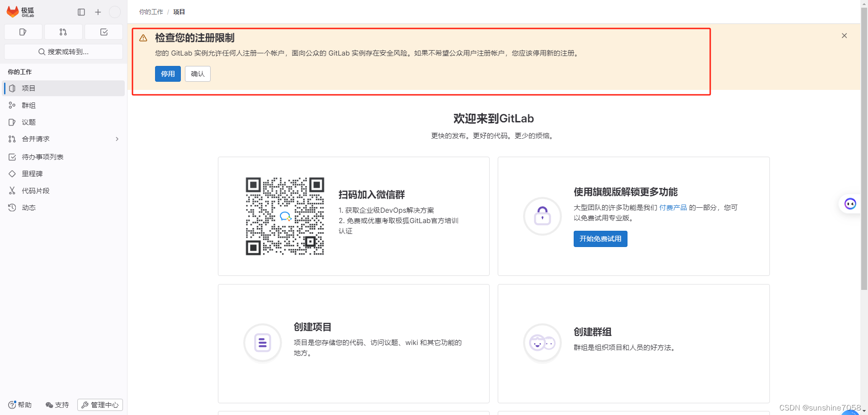
Task: Open 代码片段 in the sidebar
Action: point(64,191)
